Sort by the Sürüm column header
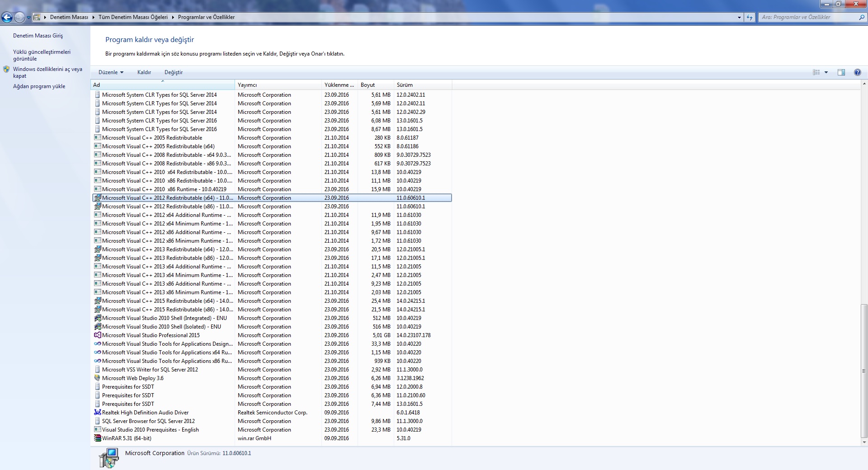868x470 pixels. click(423, 85)
